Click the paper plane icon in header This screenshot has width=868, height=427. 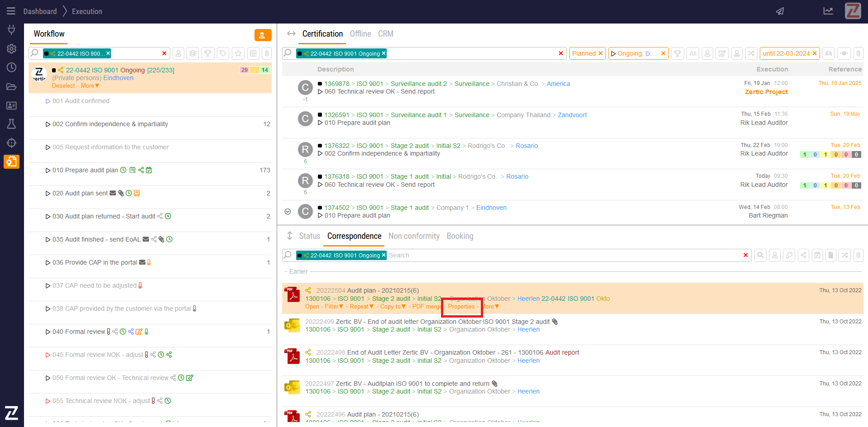(780, 11)
